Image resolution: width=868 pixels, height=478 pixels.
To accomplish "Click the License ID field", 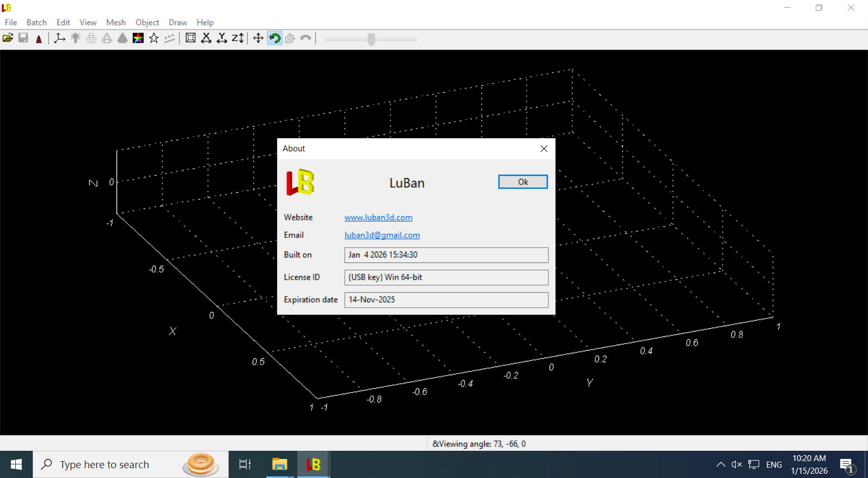I will click(446, 277).
